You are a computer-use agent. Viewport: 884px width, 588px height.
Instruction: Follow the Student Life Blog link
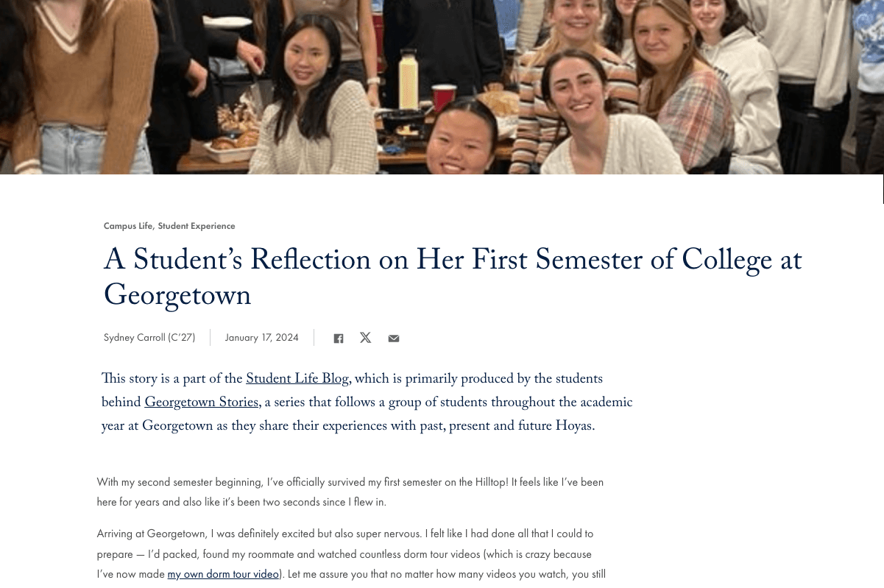(x=297, y=380)
